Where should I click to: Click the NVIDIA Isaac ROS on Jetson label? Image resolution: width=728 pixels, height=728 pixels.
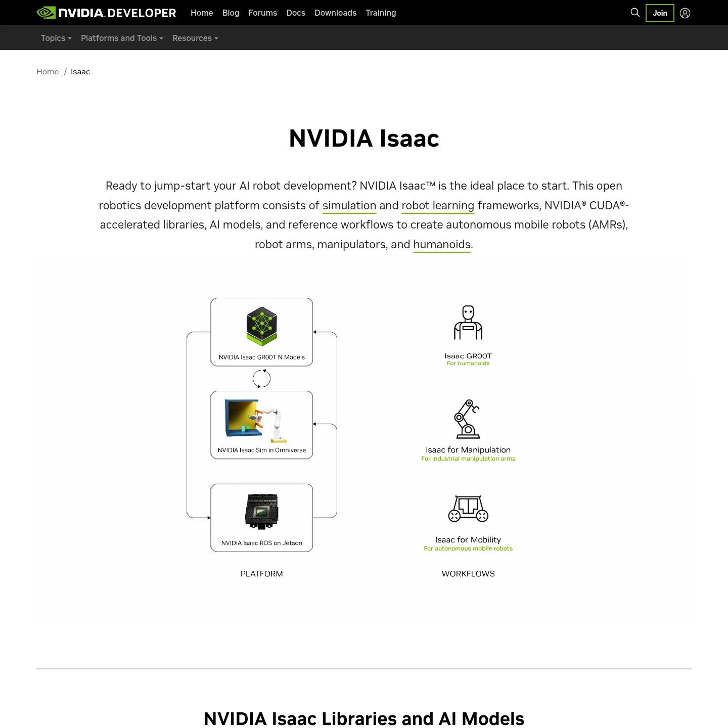262,543
